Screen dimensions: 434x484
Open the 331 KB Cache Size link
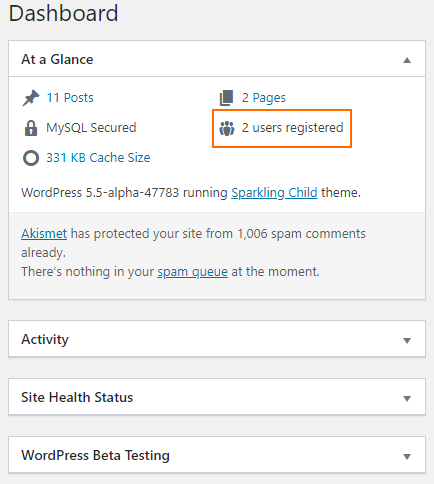pos(98,158)
